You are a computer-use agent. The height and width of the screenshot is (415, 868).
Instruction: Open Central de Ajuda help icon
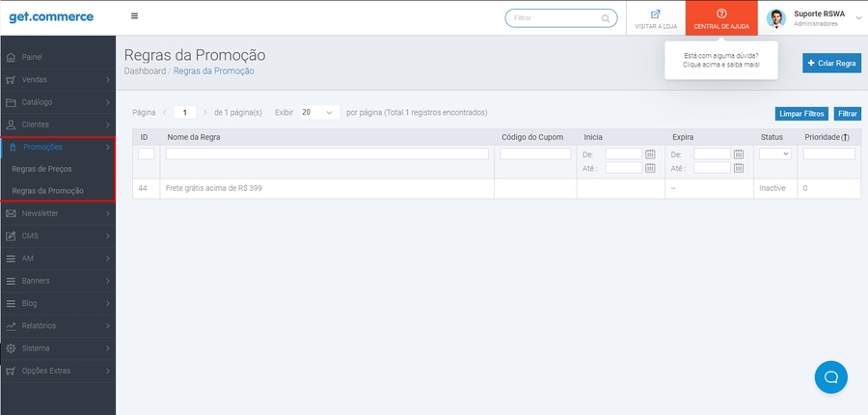721,14
